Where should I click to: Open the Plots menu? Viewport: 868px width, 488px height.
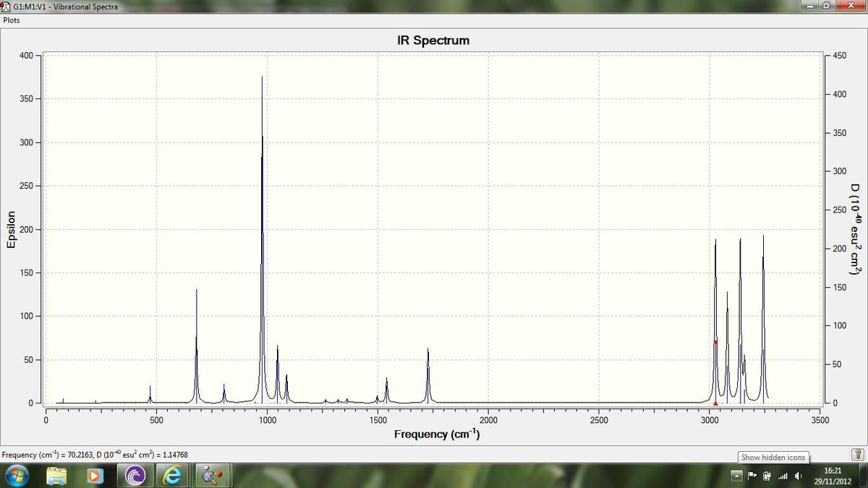coord(12,20)
